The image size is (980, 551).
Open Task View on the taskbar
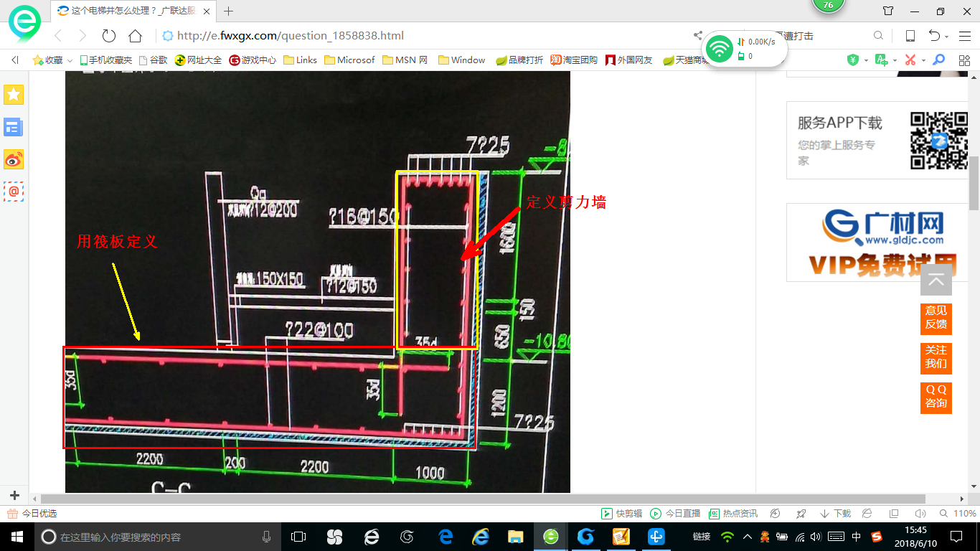pyautogui.click(x=298, y=537)
